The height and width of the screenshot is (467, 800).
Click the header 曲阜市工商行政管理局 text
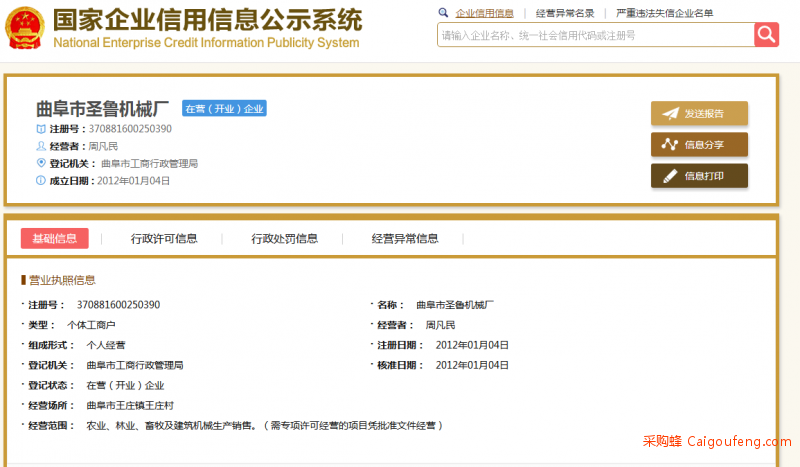(149, 164)
